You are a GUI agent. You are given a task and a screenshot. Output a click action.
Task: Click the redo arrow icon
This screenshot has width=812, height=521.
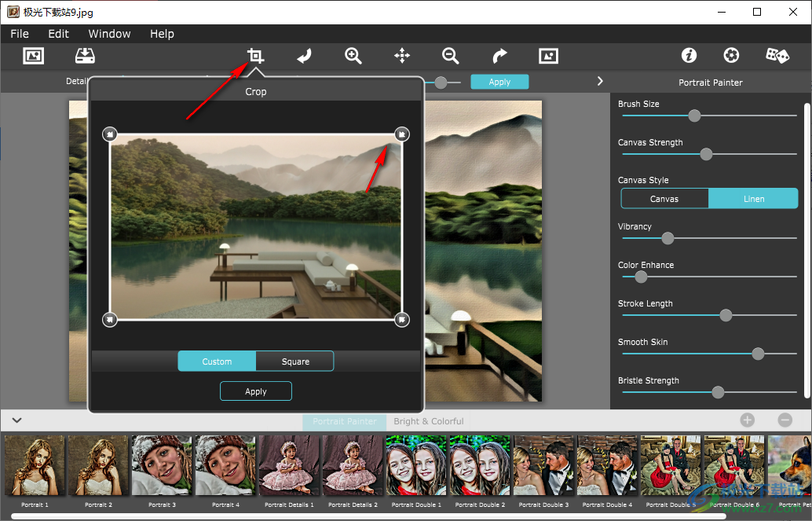pos(499,56)
